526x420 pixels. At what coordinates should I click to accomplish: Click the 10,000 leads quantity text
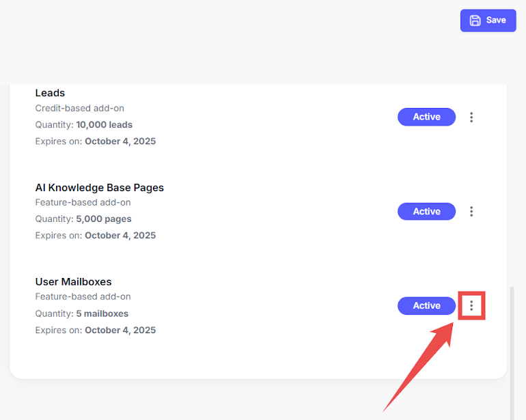(x=104, y=125)
